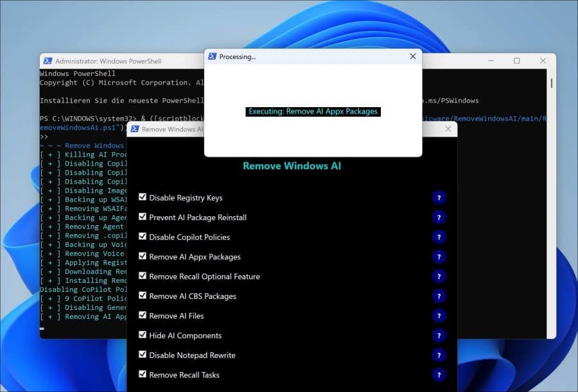Open help for Remove Recall Optional Feature
This screenshot has width=578, height=392.
tap(439, 277)
